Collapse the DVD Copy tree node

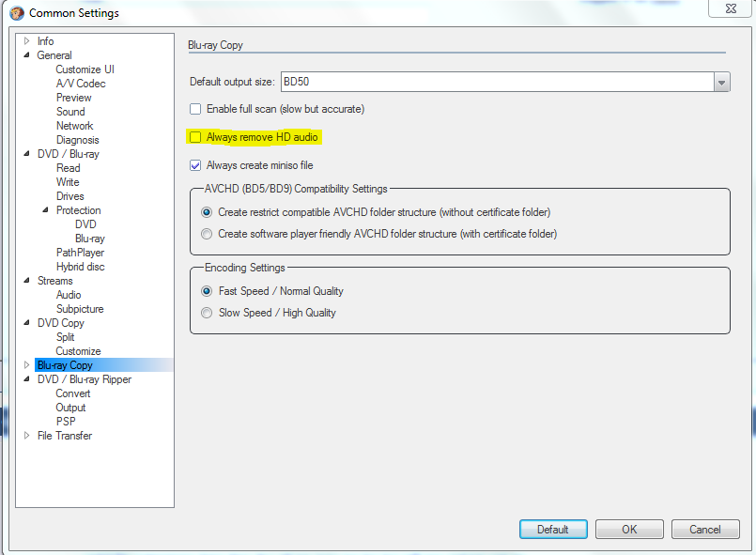click(x=26, y=323)
